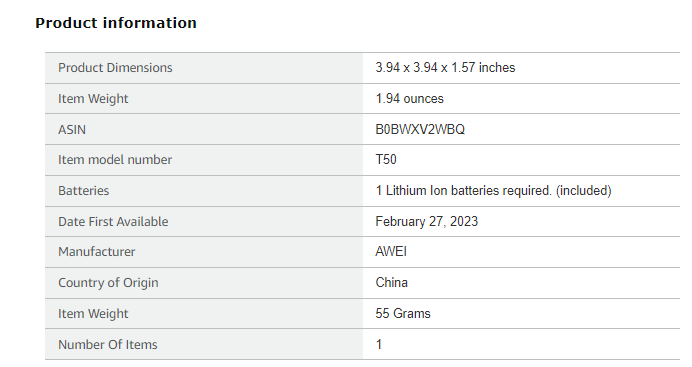This screenshot has height=367, width=692.
Task: Select the China value
Action: coord(391,282)
